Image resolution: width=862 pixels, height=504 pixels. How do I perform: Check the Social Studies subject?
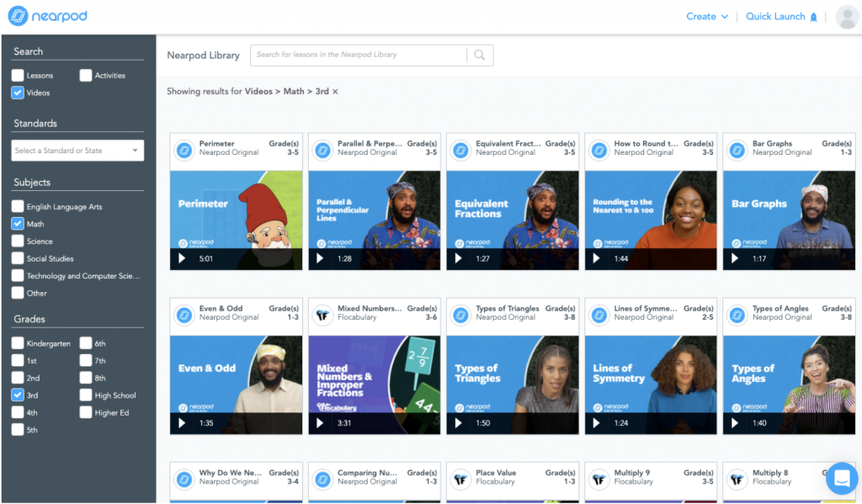18,258
